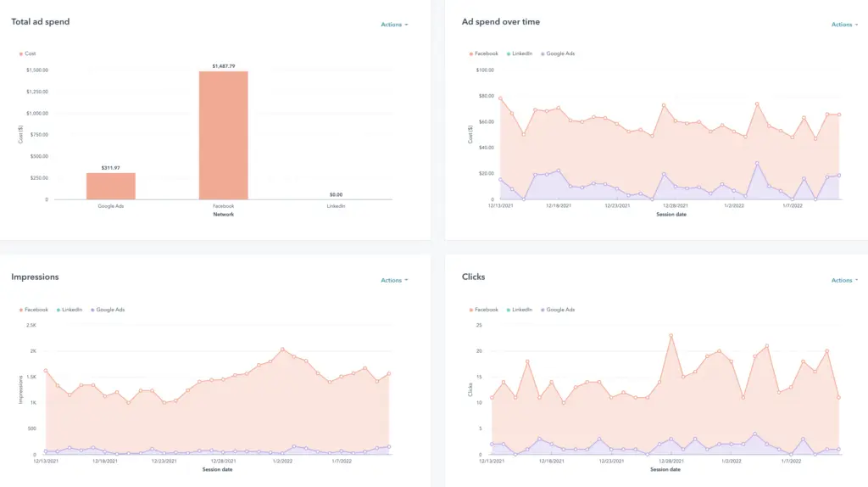This screenshot has height=487, width=868.
Task: Click the Impressions panel title
Action: tap(35, 277)
